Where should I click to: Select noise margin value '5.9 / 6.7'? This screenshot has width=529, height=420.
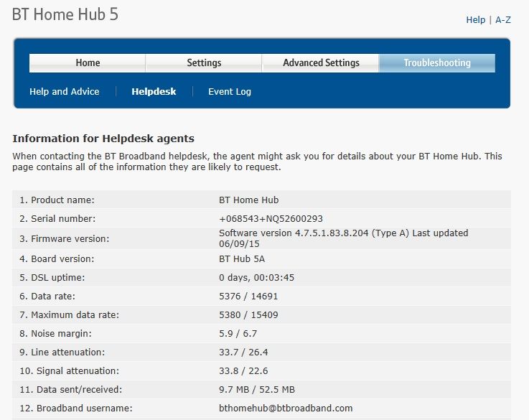click(x=238, y=334)
